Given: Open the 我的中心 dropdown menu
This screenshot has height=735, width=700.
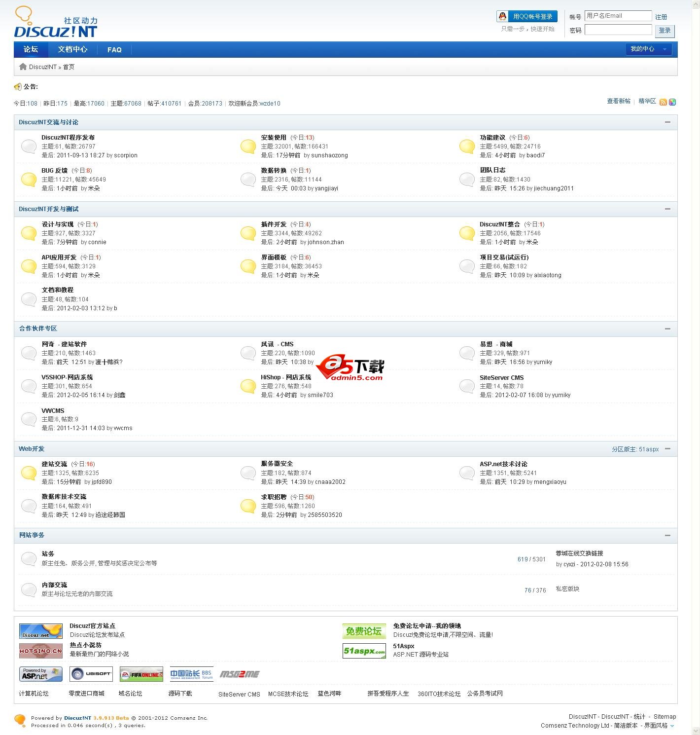Looking at the screenshot, I should pos(648,49).
